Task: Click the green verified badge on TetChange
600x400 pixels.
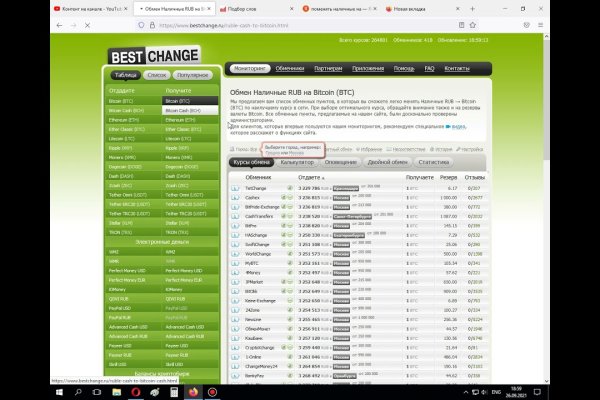Action: (x=290, y=188)
